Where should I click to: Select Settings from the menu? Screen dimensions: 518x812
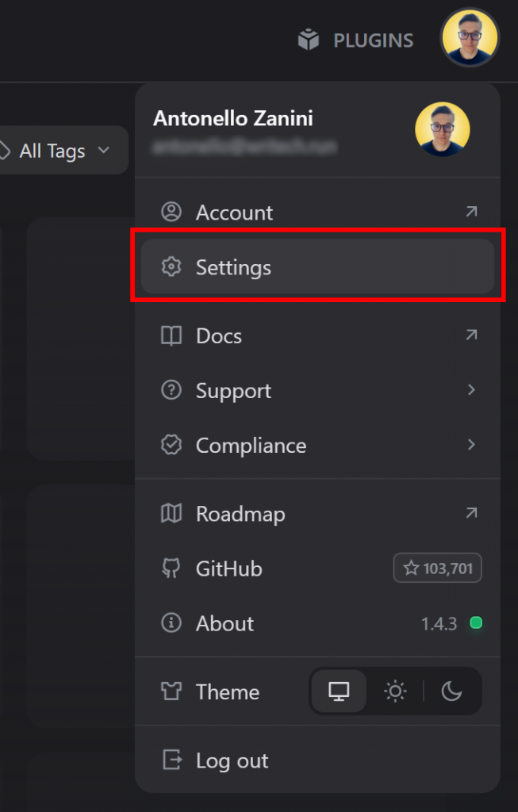(233, 267)
